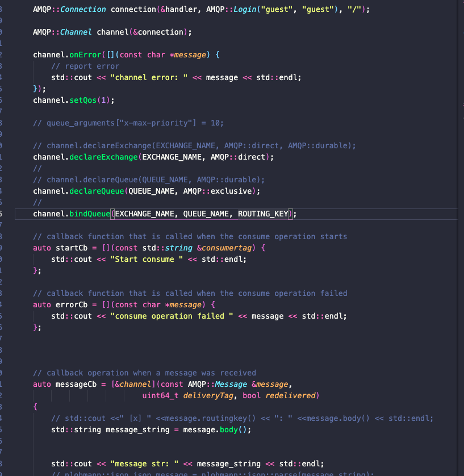Viewport: 464px width, 476px height.
Task: Click the commented routingkey() cout line
Action: [242, 419]
